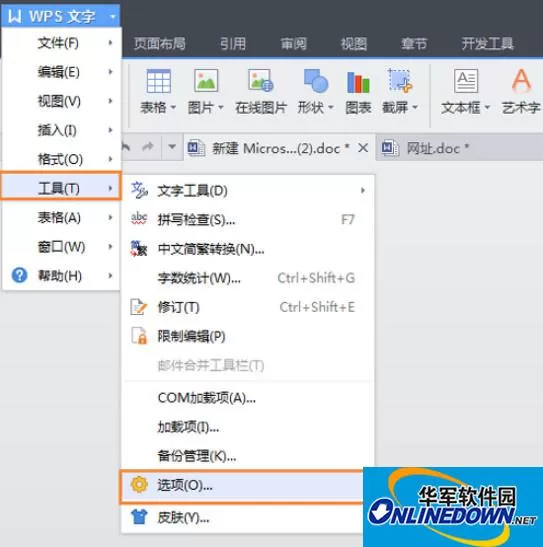Image resolution: width=543 pixels, height=547 pixels.
Task: Switch to the 审阅 ribbon tab
Action: (294, 44)
